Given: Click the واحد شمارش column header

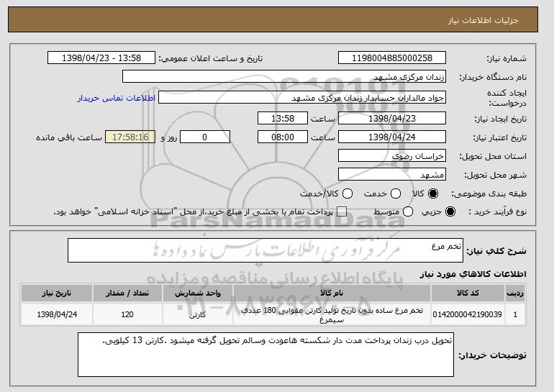Looking at the screenshot, I should click(x=198, y=293).
